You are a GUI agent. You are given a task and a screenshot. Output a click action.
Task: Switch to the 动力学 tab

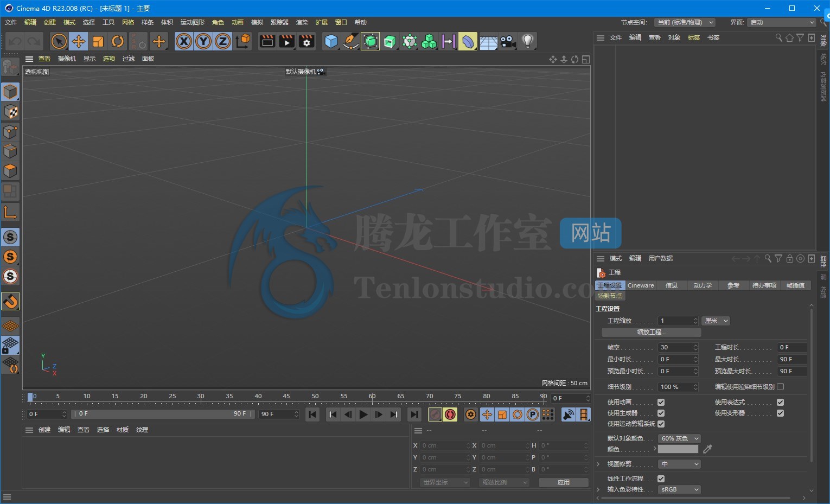coord(703,285)
